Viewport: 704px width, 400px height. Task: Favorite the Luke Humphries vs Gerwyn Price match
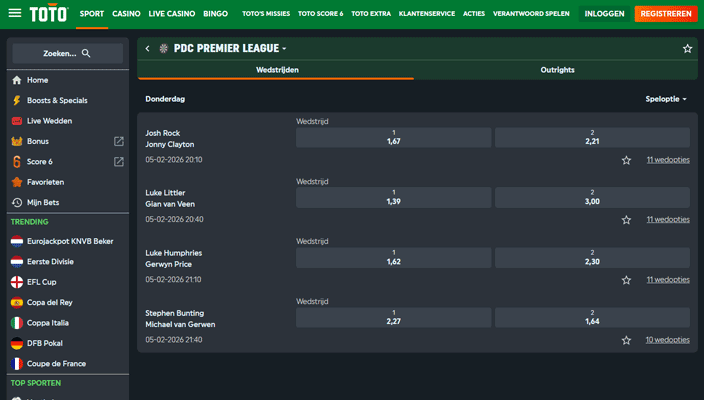point(626,280)
